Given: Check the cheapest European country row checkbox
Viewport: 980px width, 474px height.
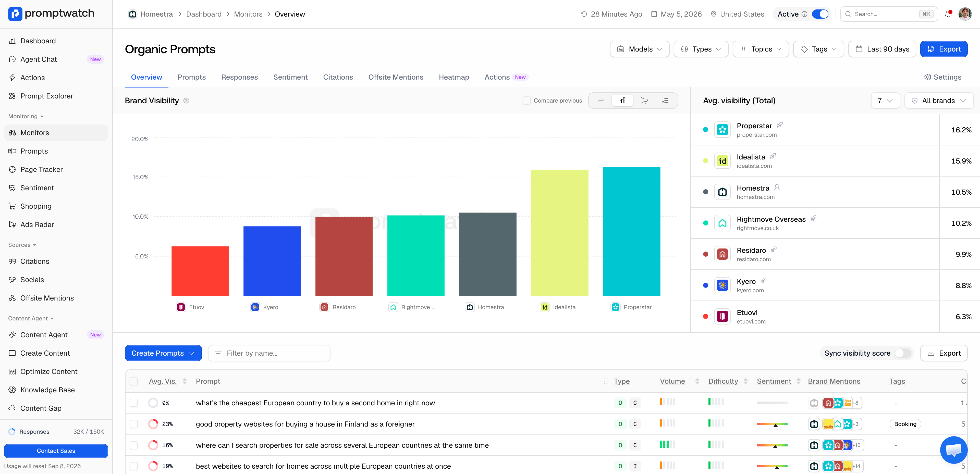Looking at the screenshot, I should pos(134,403).
